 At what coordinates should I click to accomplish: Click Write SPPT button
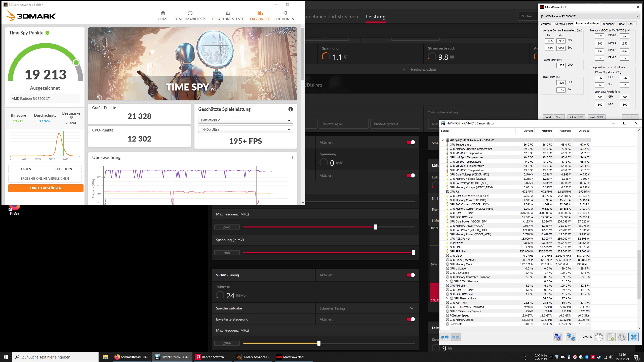pyautogui.click(x=596, y=117)
